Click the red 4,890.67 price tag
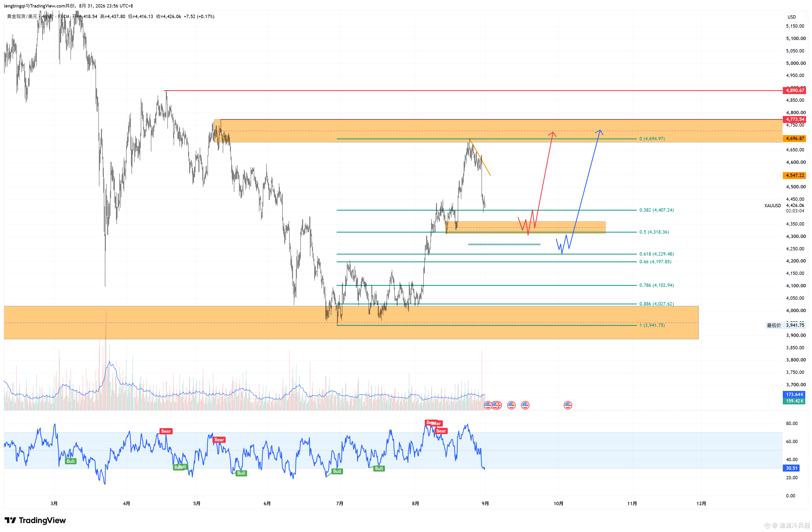This screenshot has width=812, height=532. coord(795,90)
